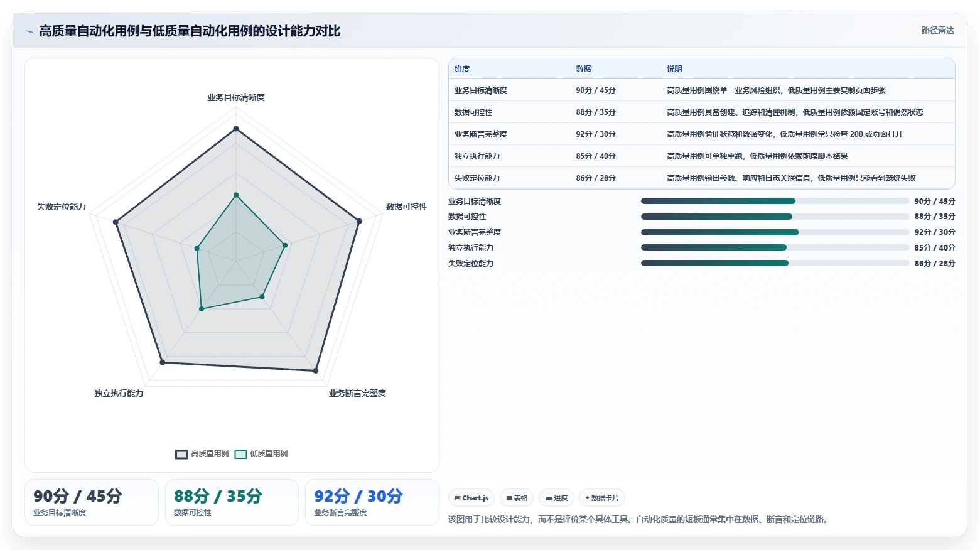Click radar axis label 业务目标清晰度

(236, 97)
